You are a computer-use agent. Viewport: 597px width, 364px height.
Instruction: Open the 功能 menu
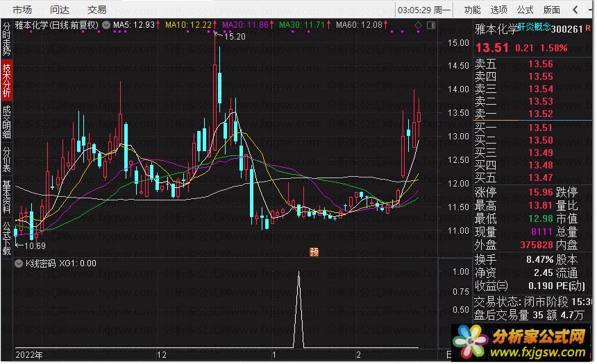tap(472, 10)
